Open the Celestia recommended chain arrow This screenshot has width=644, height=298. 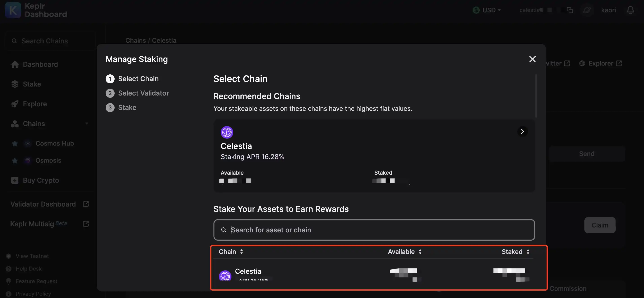[522, 131]
